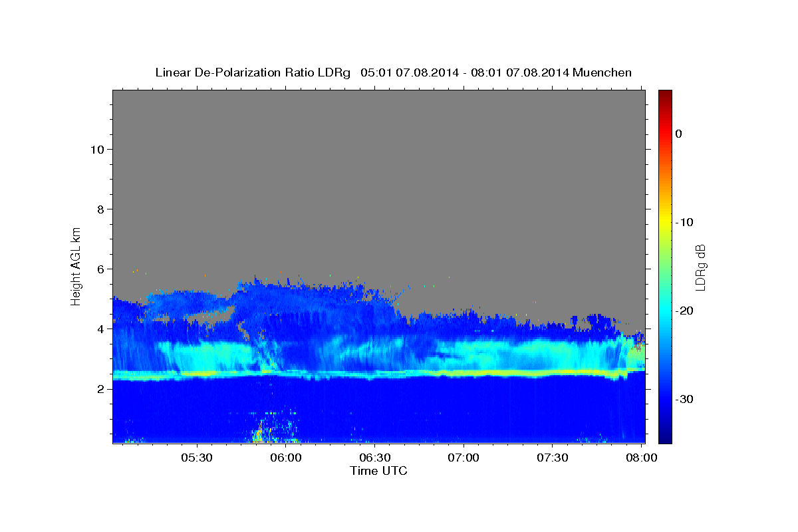
Task: Click the gray no-data area of the plot
Action: [x=379, y=180]
